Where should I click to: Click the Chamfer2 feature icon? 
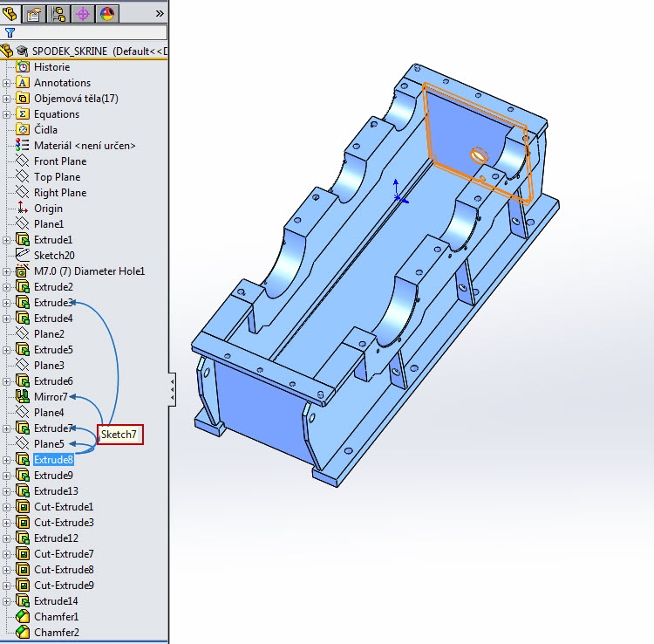23,633
